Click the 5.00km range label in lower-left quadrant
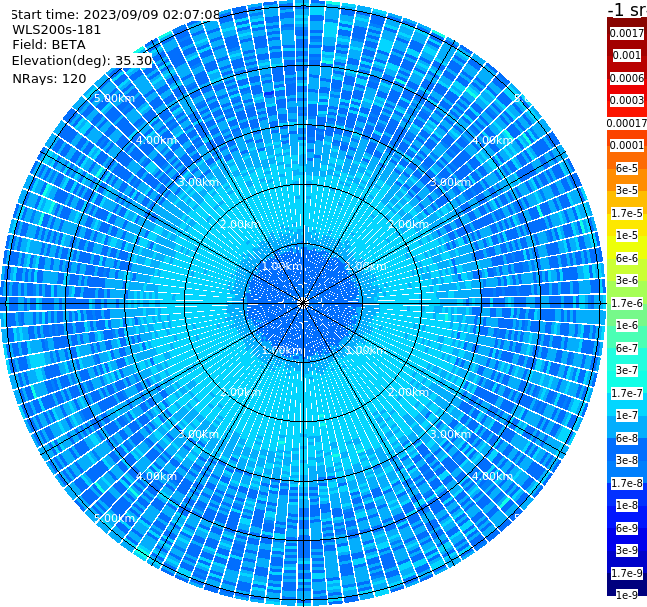Screen dimensions: 647x607 click(x=114, y=518)
